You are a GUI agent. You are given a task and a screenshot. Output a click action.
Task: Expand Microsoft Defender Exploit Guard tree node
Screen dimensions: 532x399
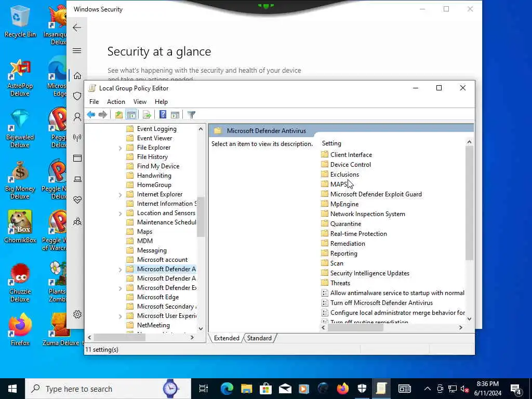click(120, 288)
